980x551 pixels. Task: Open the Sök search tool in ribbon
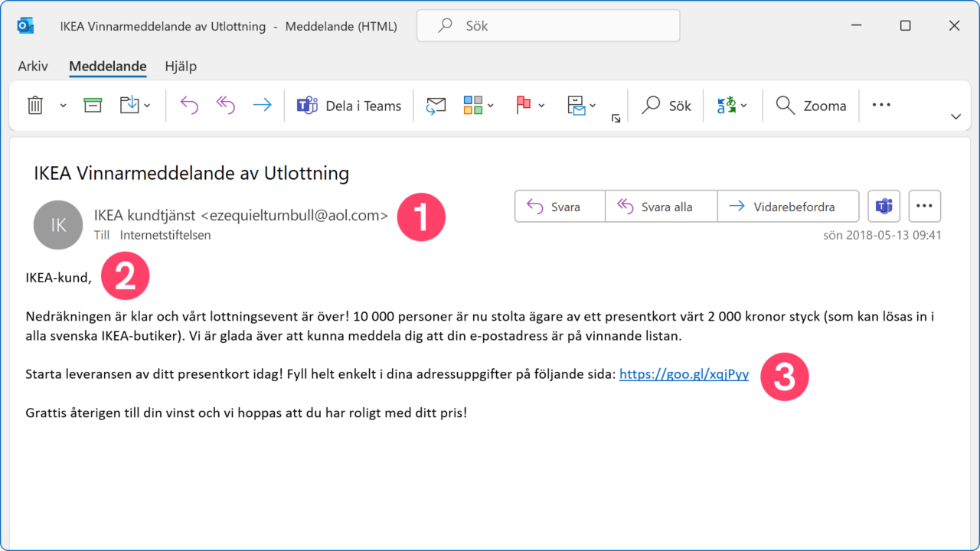[666, 106]
